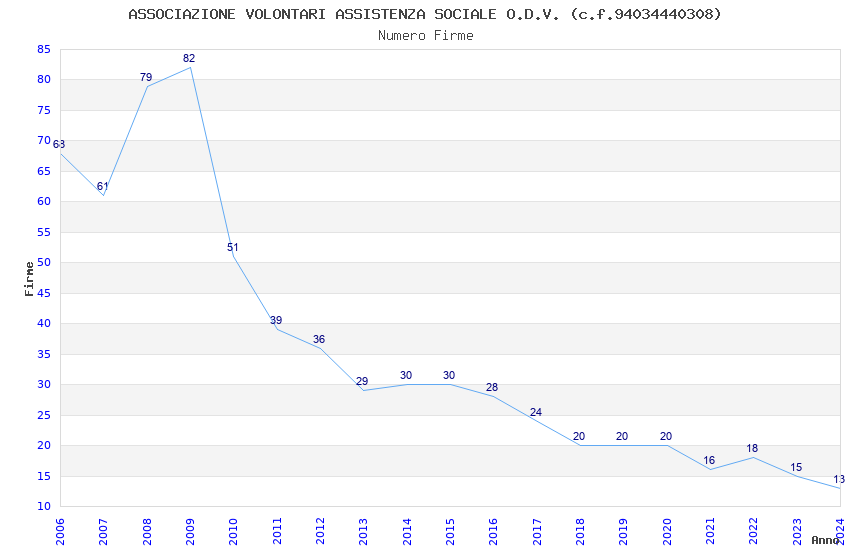Click the x-axis year 2016
Viewport: 850px width, 550px height.
493,532
